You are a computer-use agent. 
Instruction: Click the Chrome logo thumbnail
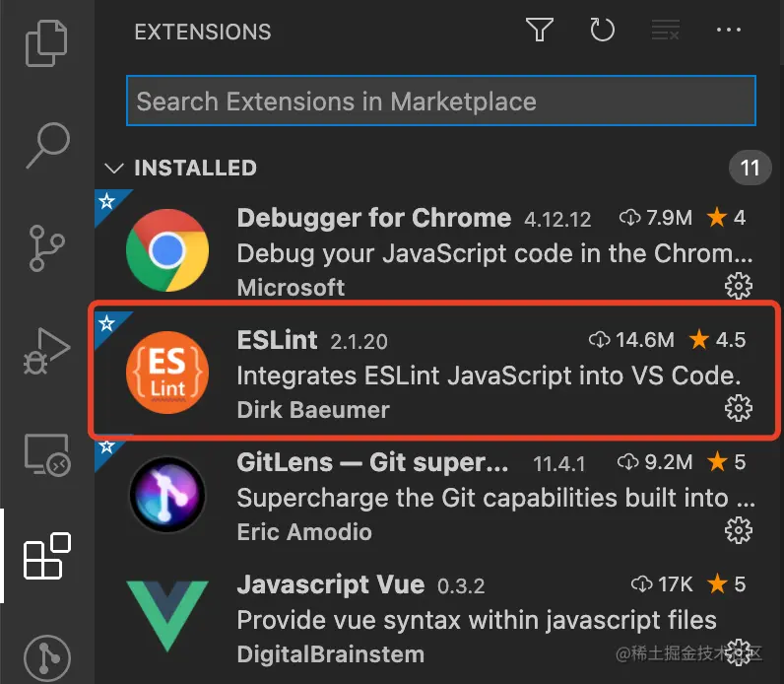[167, 250]
